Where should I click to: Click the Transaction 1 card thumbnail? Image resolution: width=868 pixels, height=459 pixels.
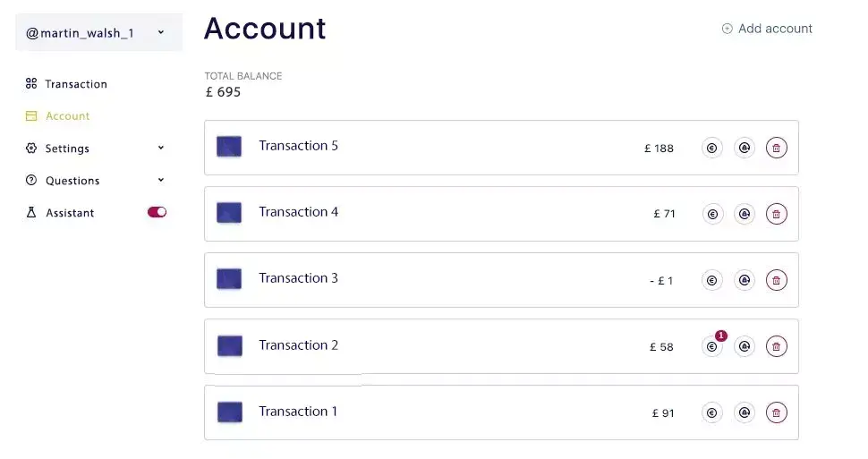pos(229,412)
